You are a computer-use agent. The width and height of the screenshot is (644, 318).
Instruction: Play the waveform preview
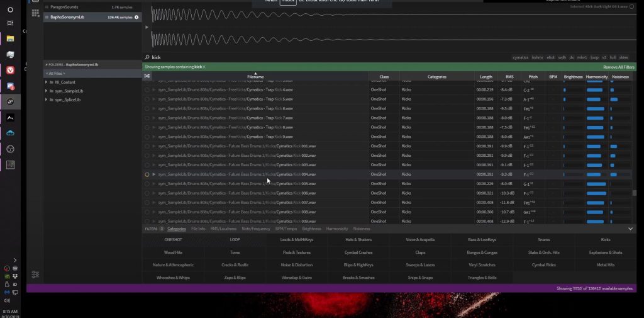point(147,27)
